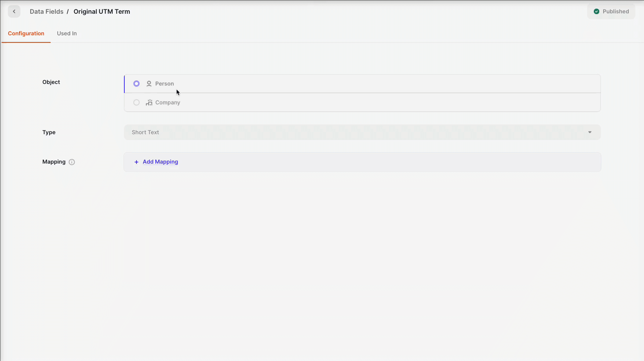Viewport: 644px width, 361px height.
Task: Click the Company building icon
Action: point(149,102)
